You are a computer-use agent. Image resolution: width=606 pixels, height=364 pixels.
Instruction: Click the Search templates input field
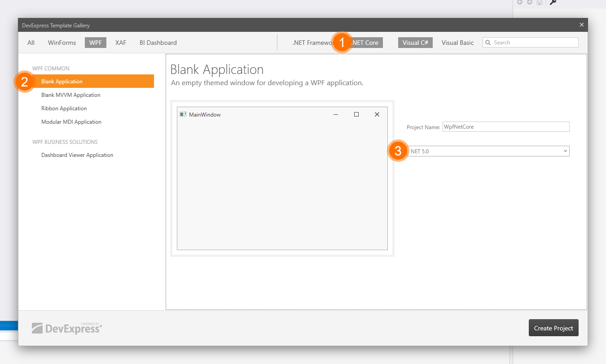tap(531, 43)
